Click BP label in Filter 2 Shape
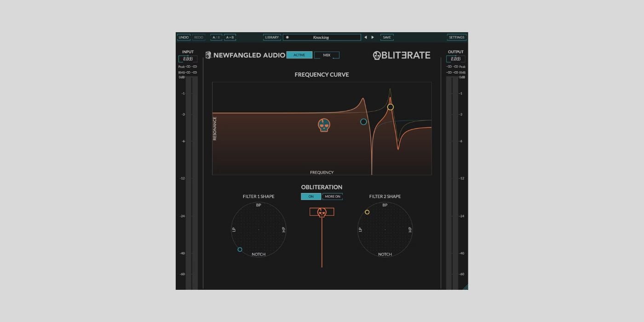This screenshot has height=322, width=644. 385,205
